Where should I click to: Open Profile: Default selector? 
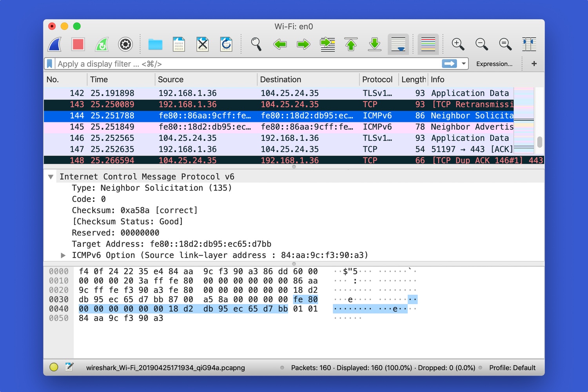(x=512, y=368)
